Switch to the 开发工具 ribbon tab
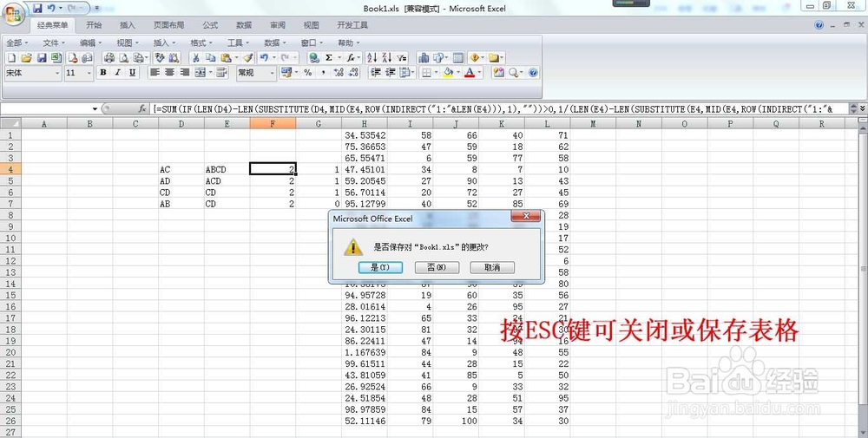868x438 pixels. (352, 25)
